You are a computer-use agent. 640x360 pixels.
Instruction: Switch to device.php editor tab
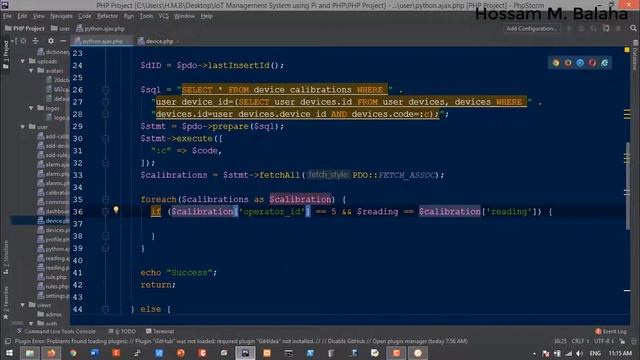[158, 41]
